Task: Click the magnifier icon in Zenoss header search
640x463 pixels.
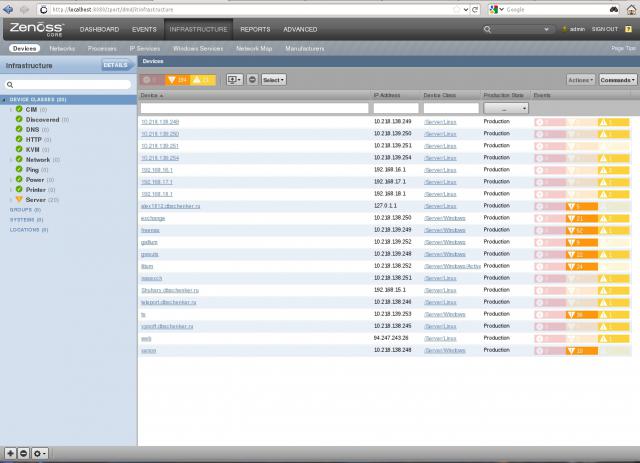Action: click(x=487, y=29)
